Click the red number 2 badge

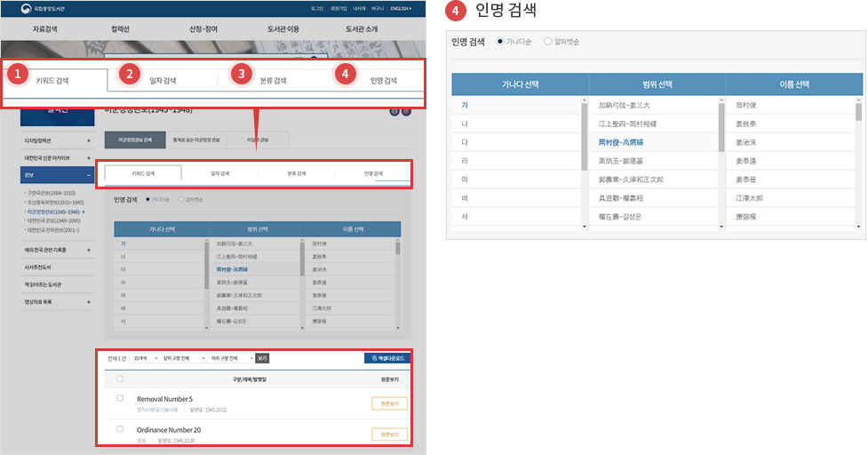[129, 75]
